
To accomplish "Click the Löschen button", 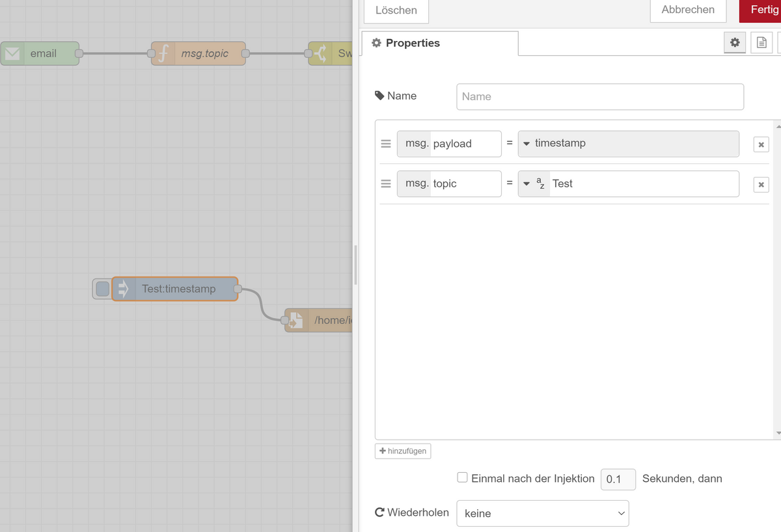I will tap(396, 10).
